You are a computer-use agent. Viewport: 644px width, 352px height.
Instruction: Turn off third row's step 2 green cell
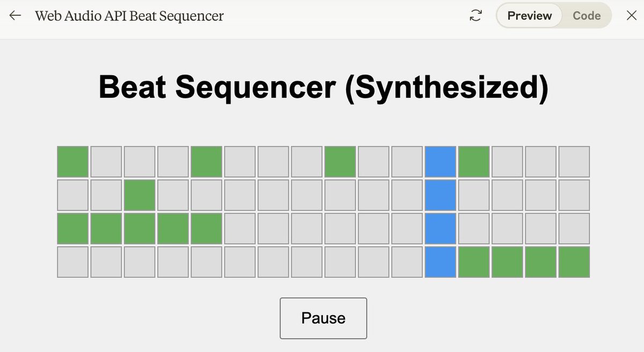(x=106, y=229)
